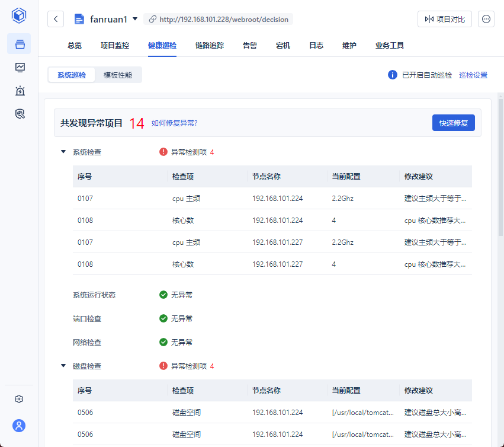Switch to 系统巡检 segment toggle

(x=72, y=75)
